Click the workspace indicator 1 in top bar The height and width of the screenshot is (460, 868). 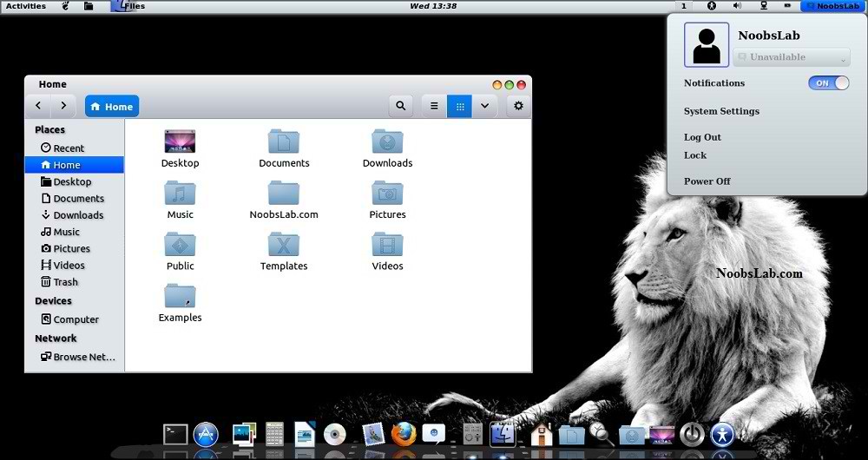coord(684,6)
